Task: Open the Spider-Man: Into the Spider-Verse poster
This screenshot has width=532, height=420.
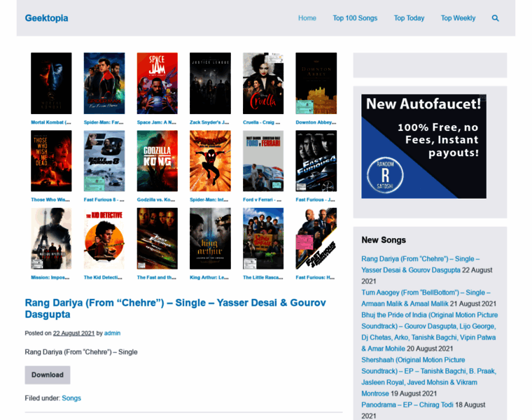Action: (x=210, y=161)
